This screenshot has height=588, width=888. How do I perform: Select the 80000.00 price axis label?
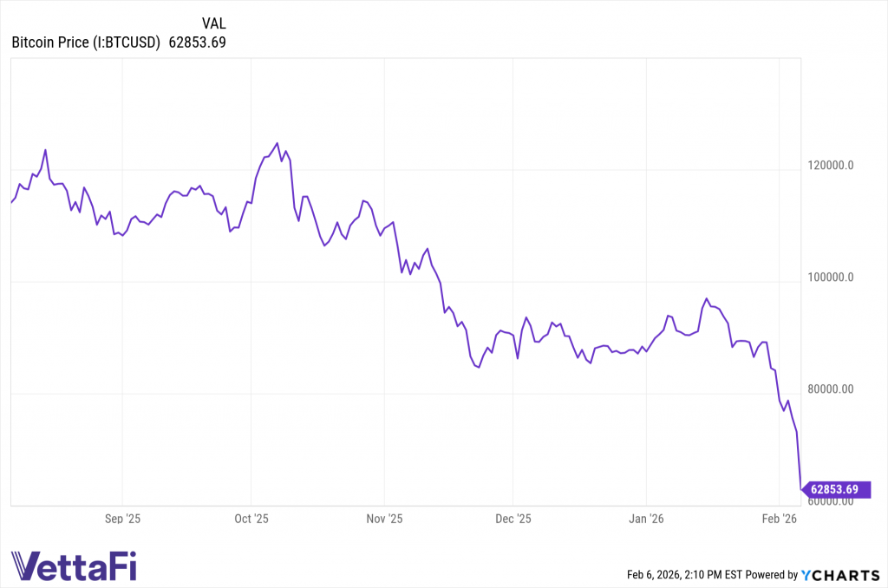click(830, 389)
